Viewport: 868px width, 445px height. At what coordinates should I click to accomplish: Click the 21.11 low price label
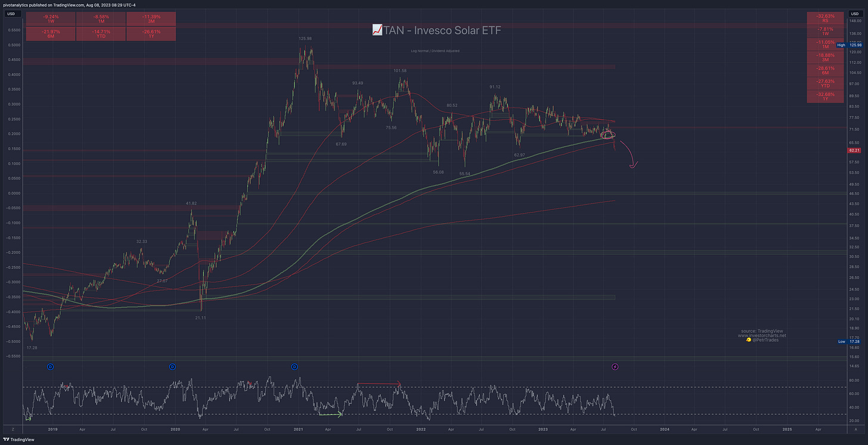(x=201, y=318)
